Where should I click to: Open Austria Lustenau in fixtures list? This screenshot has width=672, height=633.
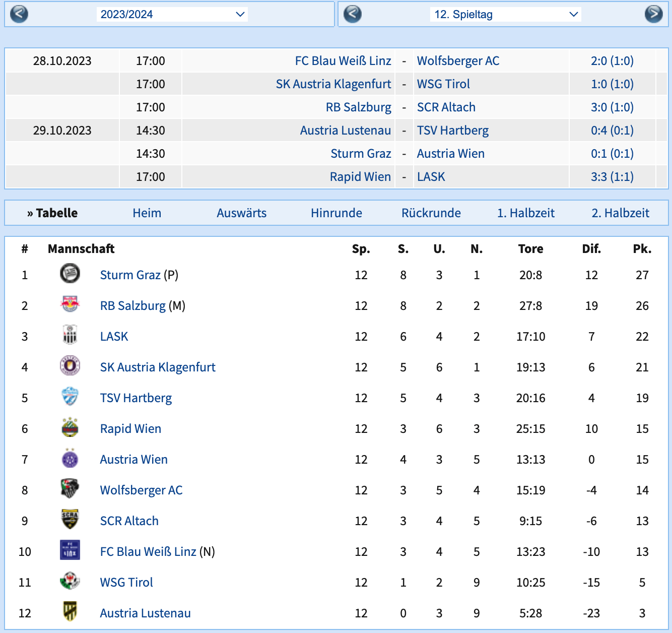point(346,131)
